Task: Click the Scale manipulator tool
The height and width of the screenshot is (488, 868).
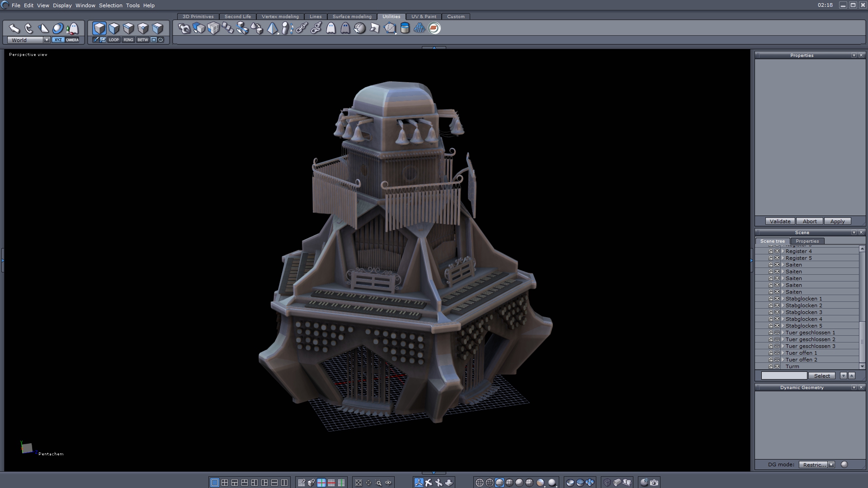Action: click(x=43, y=29)
